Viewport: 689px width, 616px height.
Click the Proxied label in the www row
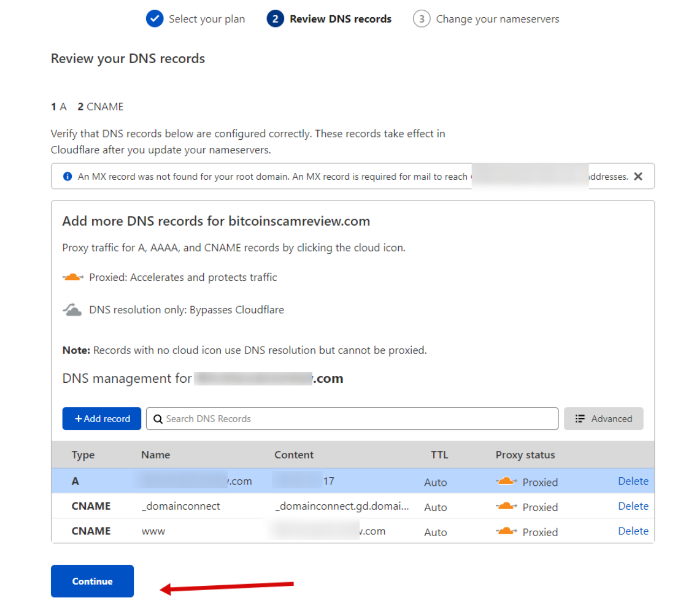coord(540,532)
